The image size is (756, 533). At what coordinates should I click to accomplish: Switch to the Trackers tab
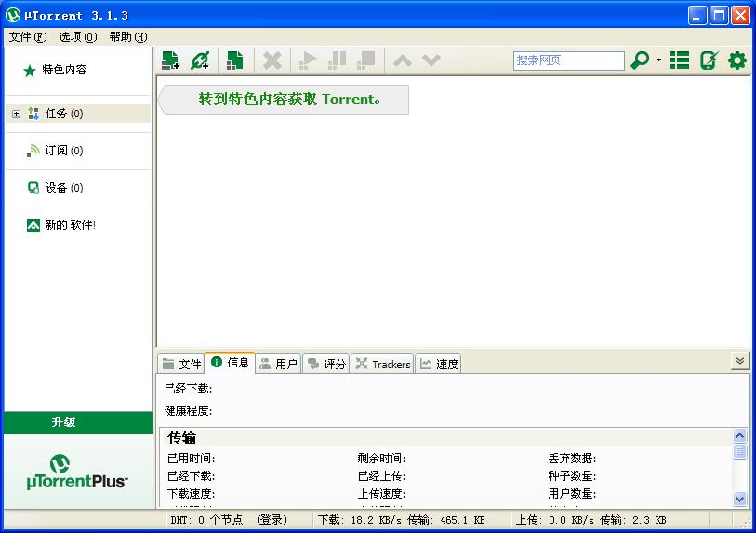pyautogui.click(x=382, y=364)
